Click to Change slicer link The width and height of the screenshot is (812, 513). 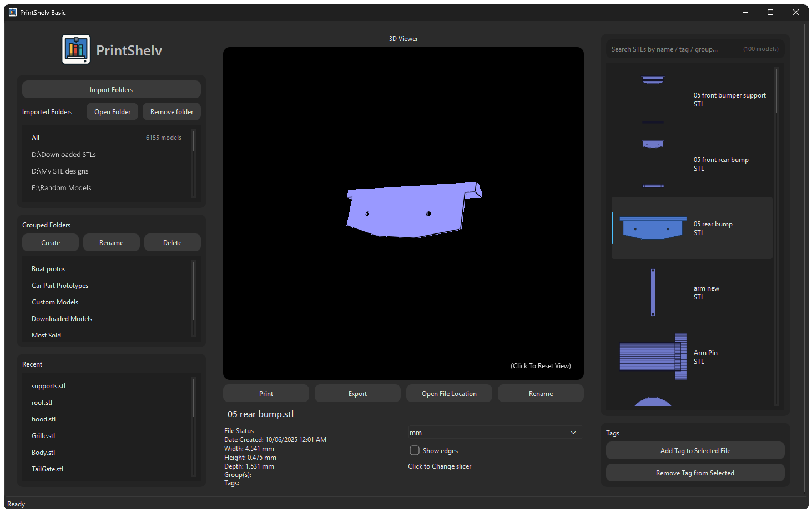click(x=440, y=466)
